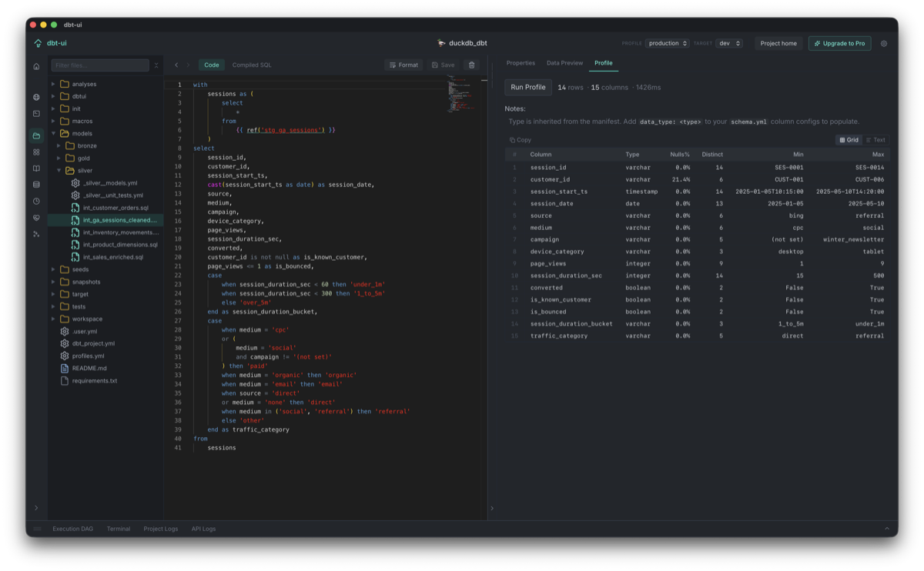Image resolution: width=924 pixels, height=571 pixels.
Task: Click the SQL file icon for int_customer_orders.sql
Action: coord(75,208)
